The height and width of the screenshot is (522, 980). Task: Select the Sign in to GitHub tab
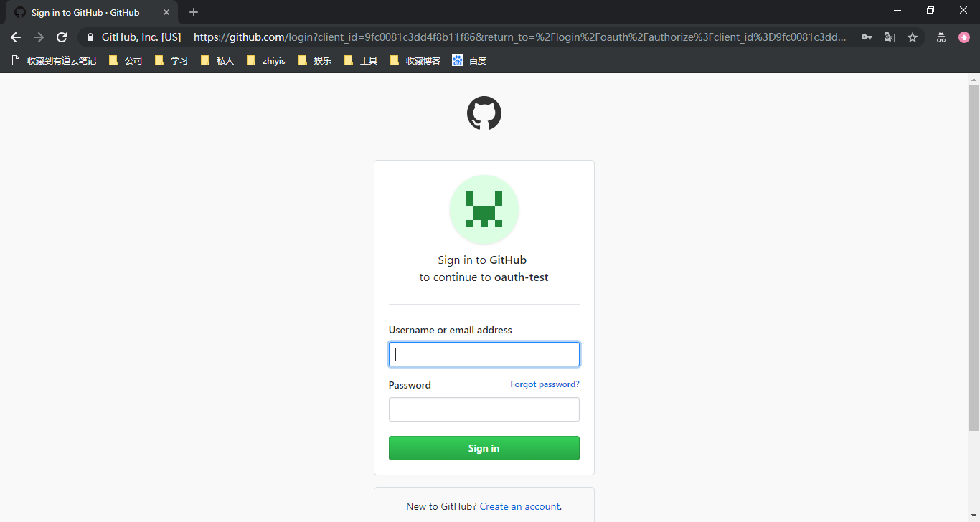coord(92,12)
